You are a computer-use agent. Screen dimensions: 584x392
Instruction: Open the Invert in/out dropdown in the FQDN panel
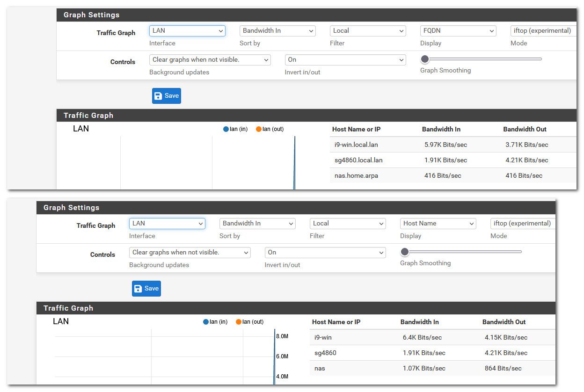pos(345,60)
